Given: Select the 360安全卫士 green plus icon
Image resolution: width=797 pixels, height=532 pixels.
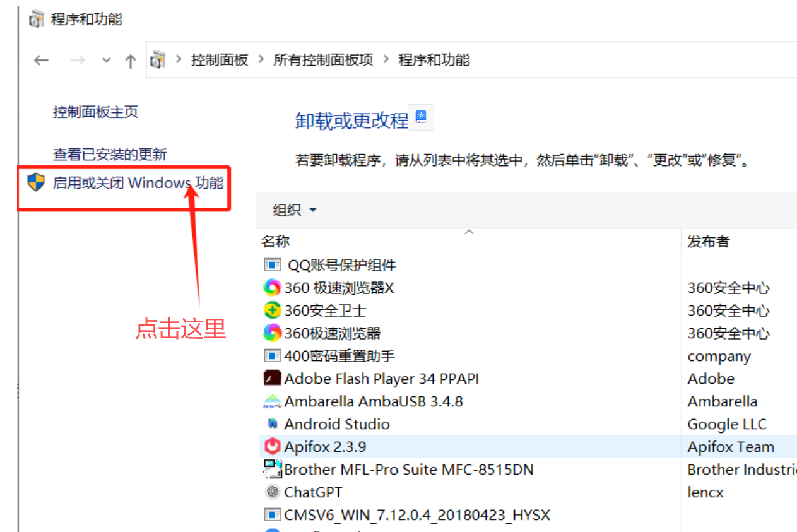Looking at the screenshot, I should (272, 310).
